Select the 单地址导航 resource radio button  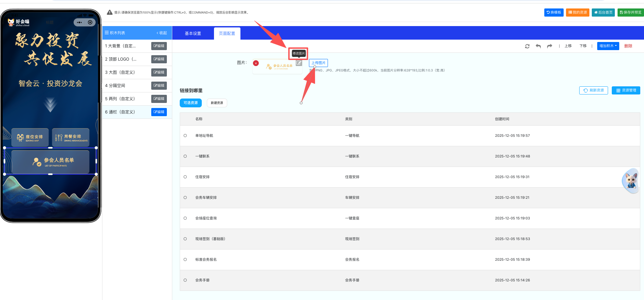(x=185, y=136)
